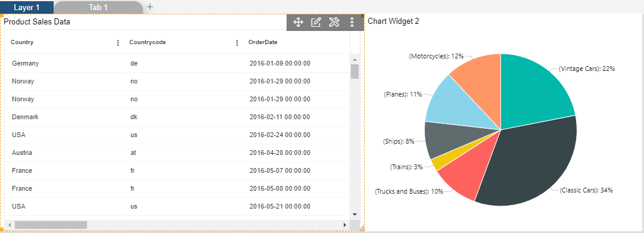Click the table scroll up arrow
Image resolution: width=644 pixels, height=233 pixels.
(354, 60)
